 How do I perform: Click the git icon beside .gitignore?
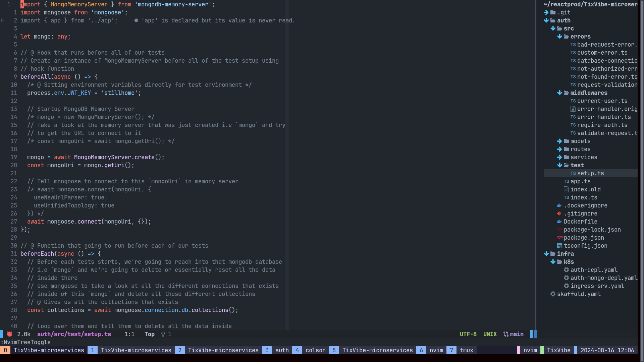pos(559,214)
